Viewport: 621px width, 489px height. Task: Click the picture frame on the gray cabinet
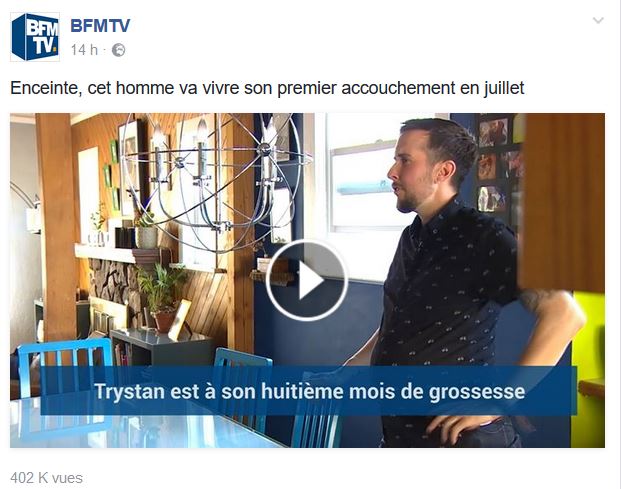[x=179, y=320]
